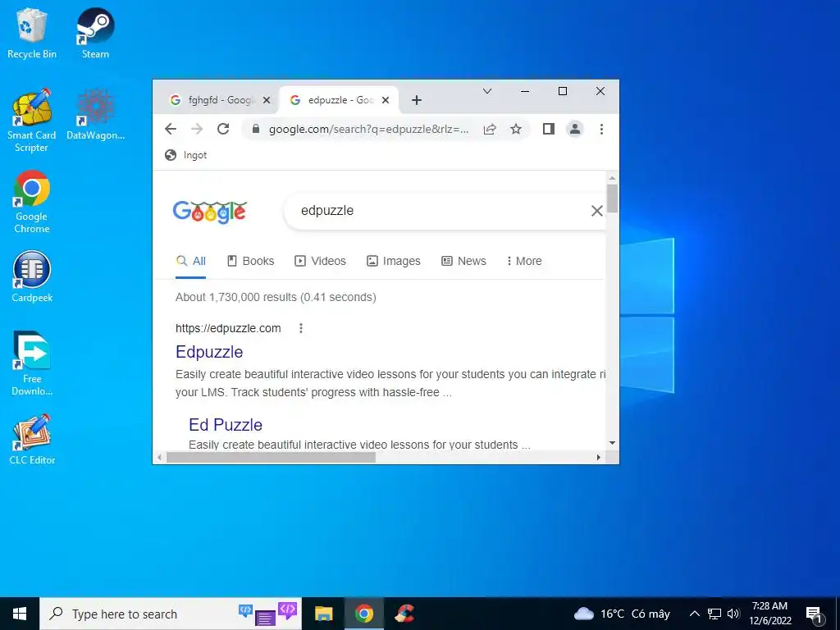Click the taskbar search box
Image resolution: width=840 pixels, height=630 pixels.
[171, 614]
